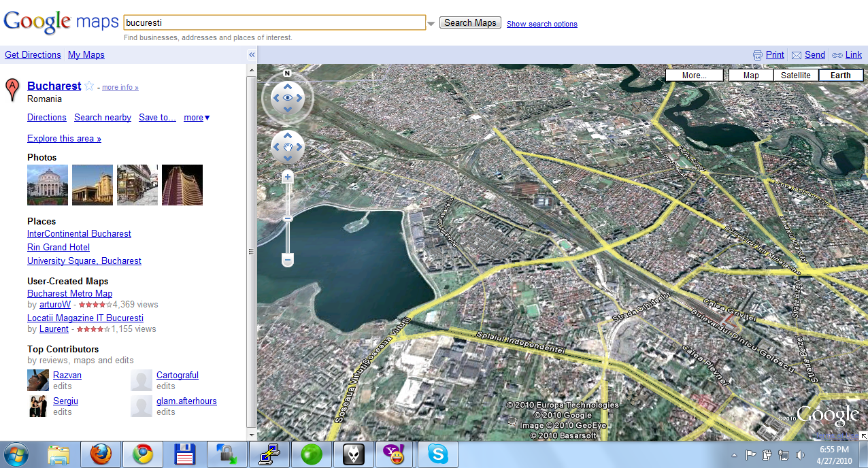Image resolution: width=868 pixels, height=468 pixels.
Task: Click the zoom slider handle
Action: [288, 218]
